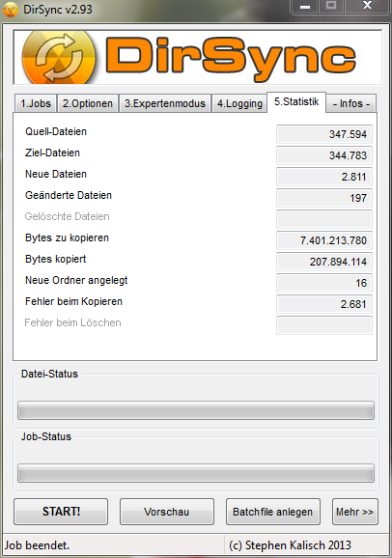
Task: Switch to the 1.Jobs tab
Action: (36, 103)
